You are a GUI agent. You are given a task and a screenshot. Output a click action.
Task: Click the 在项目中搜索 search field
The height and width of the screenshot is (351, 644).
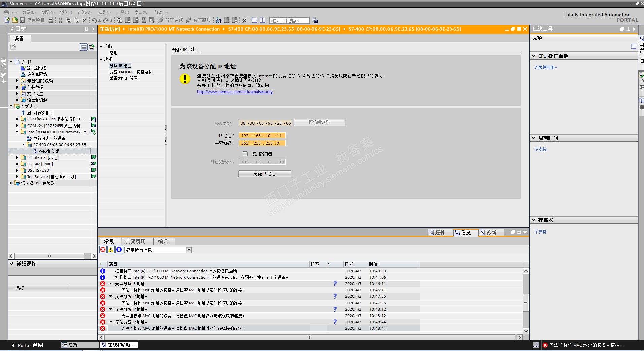289,21
